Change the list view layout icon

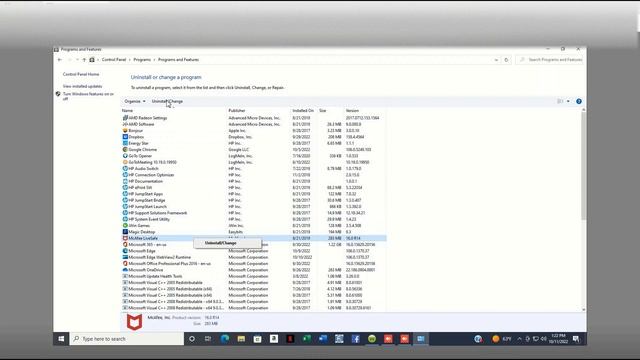click(560, 101)
